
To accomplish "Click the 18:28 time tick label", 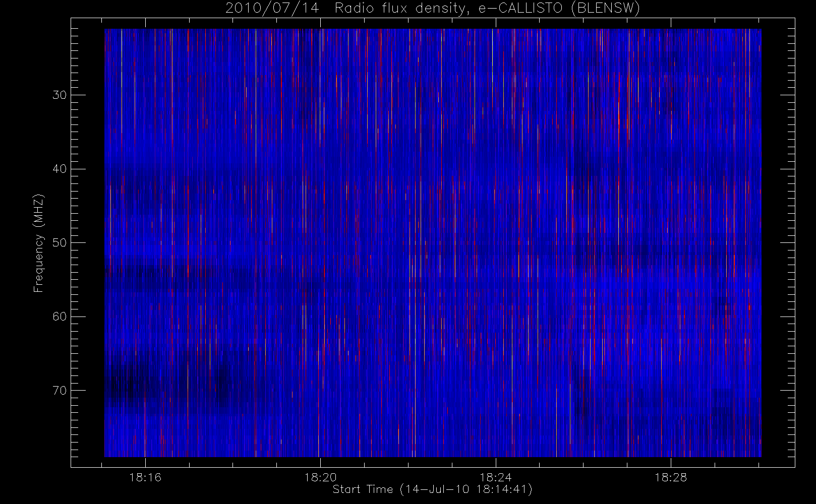I will (x=671, y=477).
